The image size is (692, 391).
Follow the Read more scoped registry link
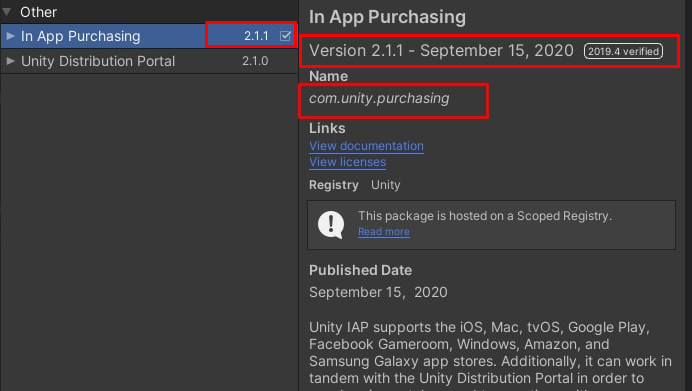384,232
